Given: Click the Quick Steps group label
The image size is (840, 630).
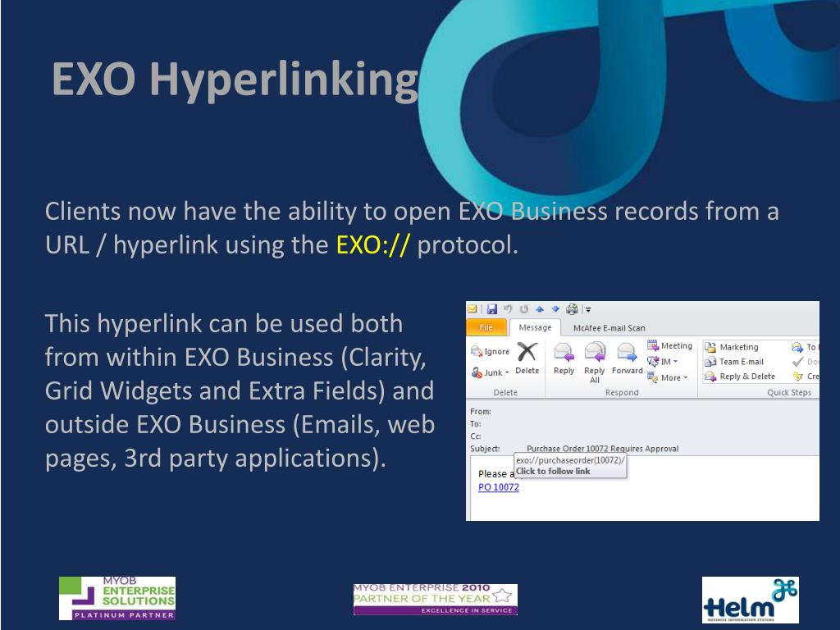Looking at the screenshot, I should coord(789,392).
